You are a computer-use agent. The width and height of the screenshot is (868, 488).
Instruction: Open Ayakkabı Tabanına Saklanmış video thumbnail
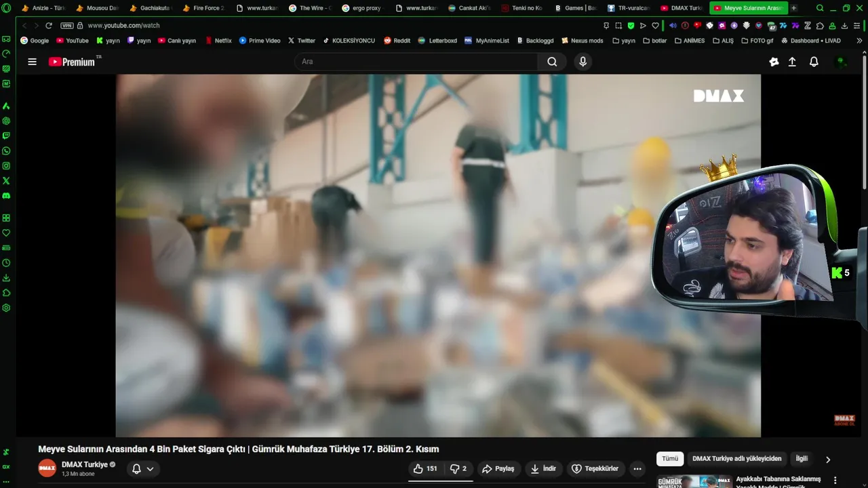694,481
